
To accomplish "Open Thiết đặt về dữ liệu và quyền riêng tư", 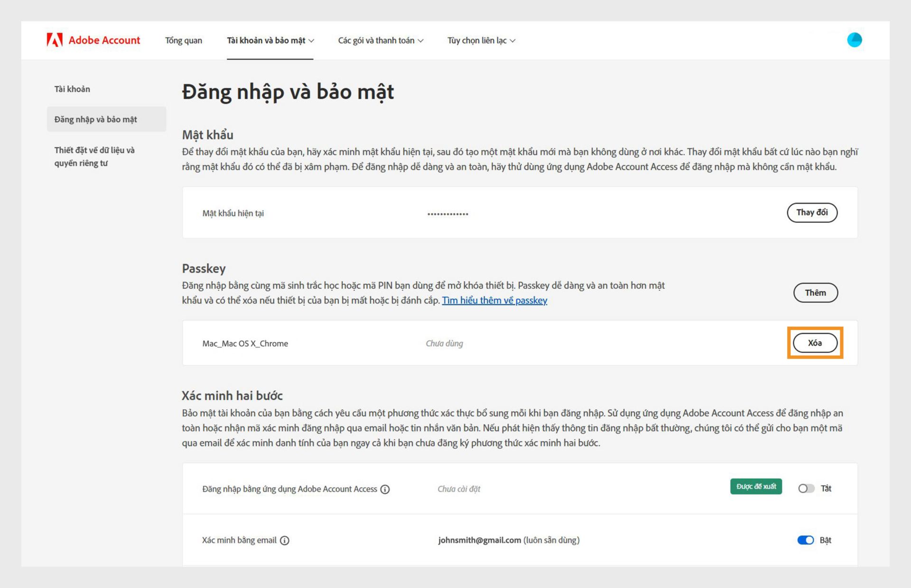I will tap(94, 156).
